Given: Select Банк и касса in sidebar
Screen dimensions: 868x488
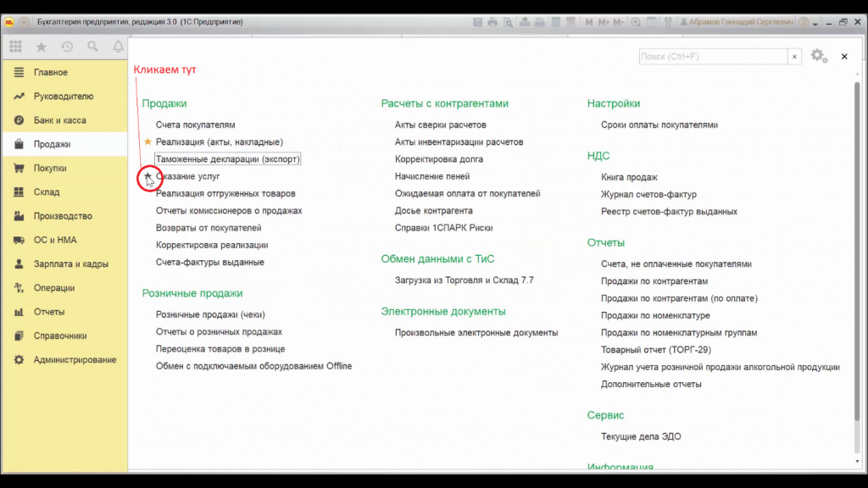Looking at the screenshot, I should pyautogui.click(x=59, y=120).
